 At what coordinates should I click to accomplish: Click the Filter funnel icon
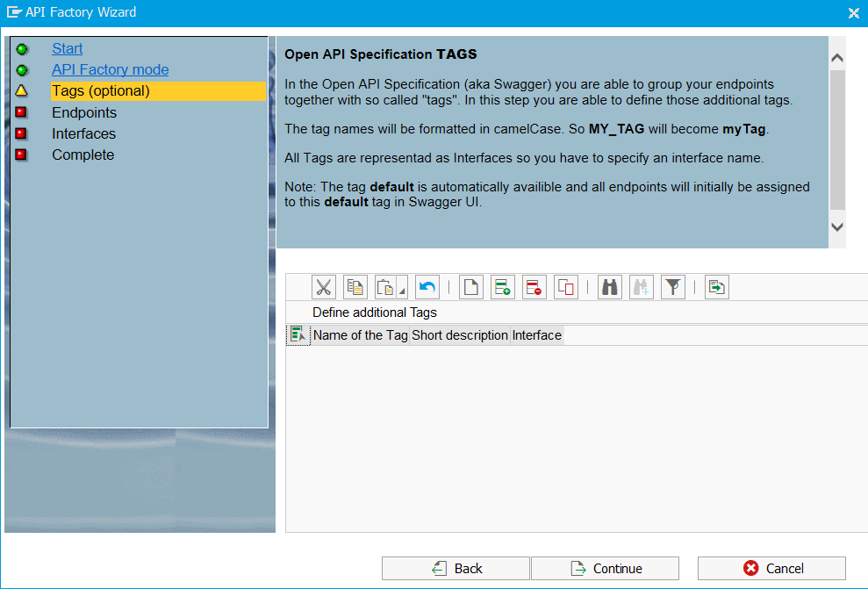(673, 287)
